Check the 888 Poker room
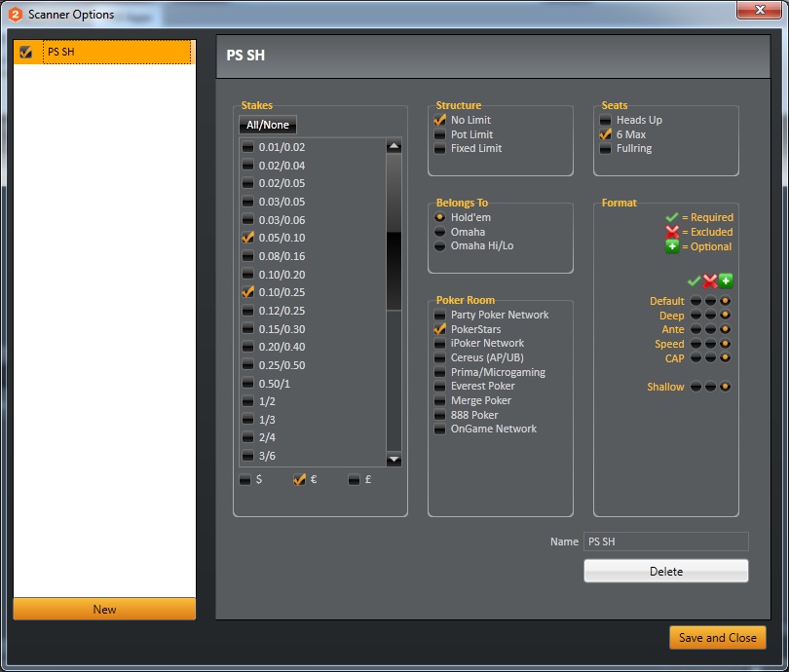The height and width of the screenshot is (672, 789). 439,415
